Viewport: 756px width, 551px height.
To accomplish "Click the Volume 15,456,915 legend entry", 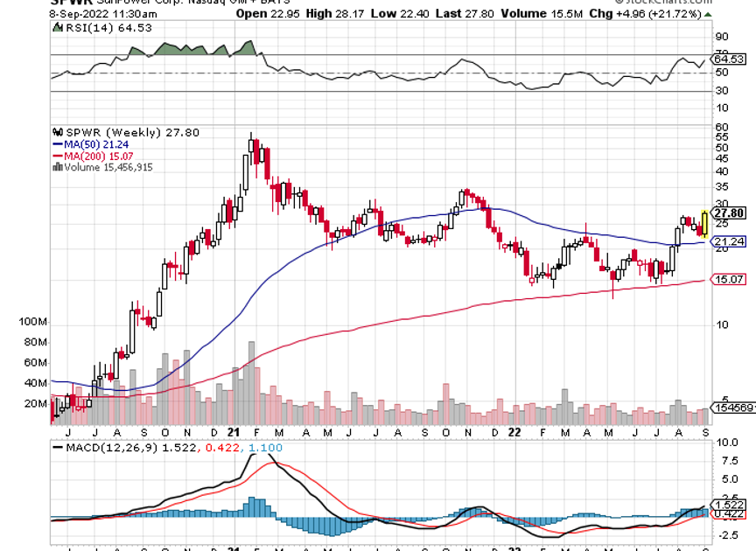I will [108, 167].
